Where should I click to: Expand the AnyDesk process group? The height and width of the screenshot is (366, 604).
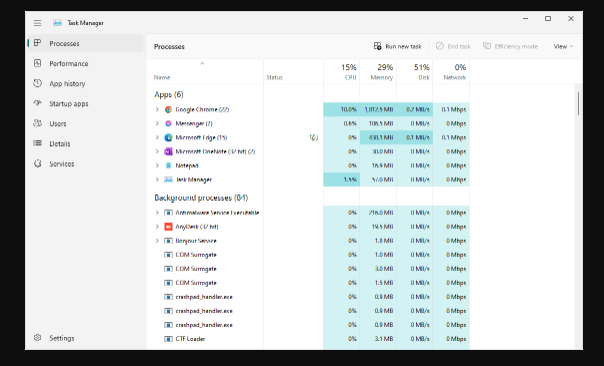[x=157, y=227]
